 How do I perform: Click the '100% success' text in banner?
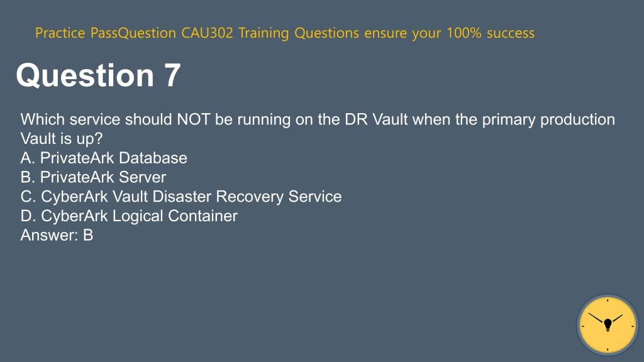coord(491,33)
